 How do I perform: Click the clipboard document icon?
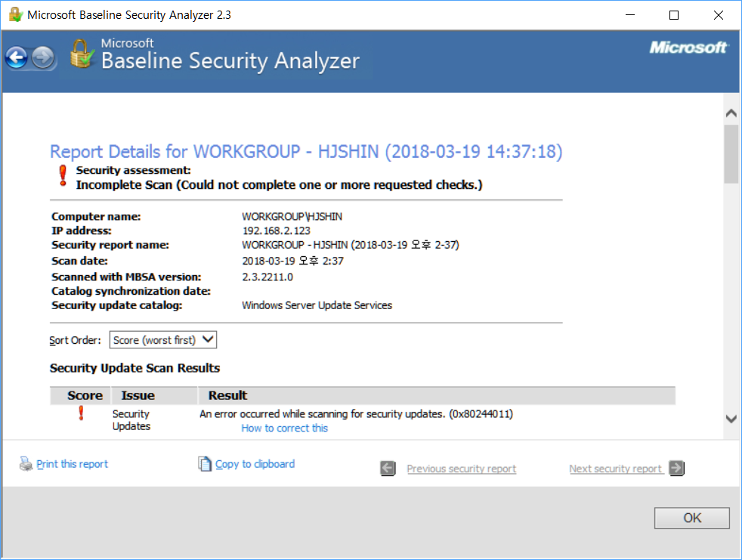click(205, 464)
